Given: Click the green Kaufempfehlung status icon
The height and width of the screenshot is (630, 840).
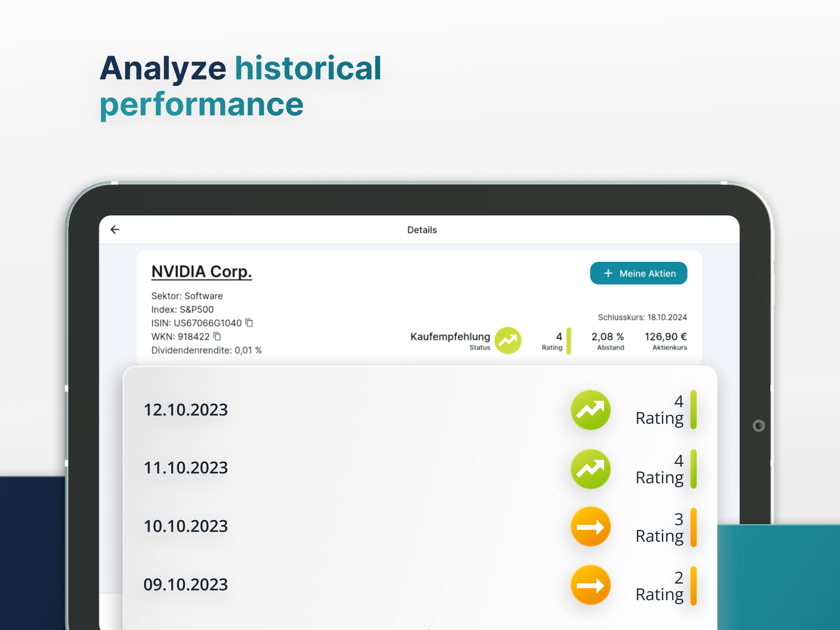Looking at the screenshot, I should [508, 341].
